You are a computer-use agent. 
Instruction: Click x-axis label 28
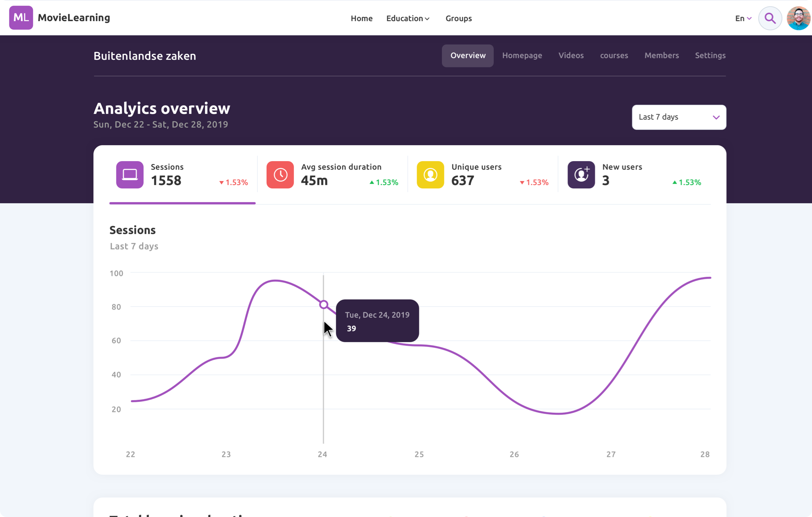[x=705, y=454]
